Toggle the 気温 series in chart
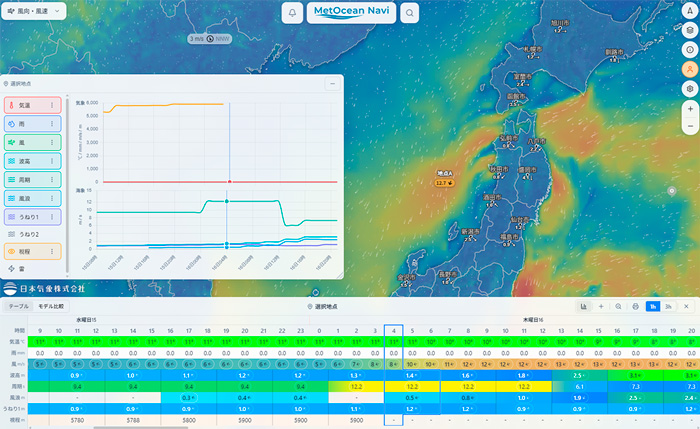This screenshot has width=700, height=429. tap(33, 105)
